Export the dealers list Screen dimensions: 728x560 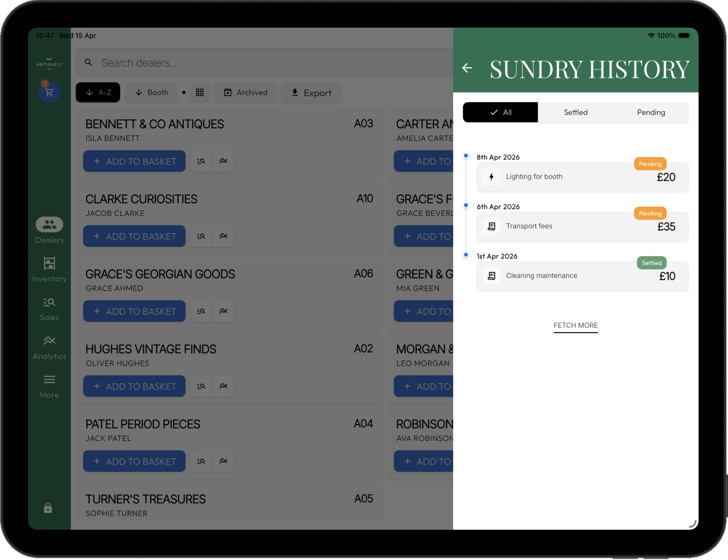[x=311, y=93]
